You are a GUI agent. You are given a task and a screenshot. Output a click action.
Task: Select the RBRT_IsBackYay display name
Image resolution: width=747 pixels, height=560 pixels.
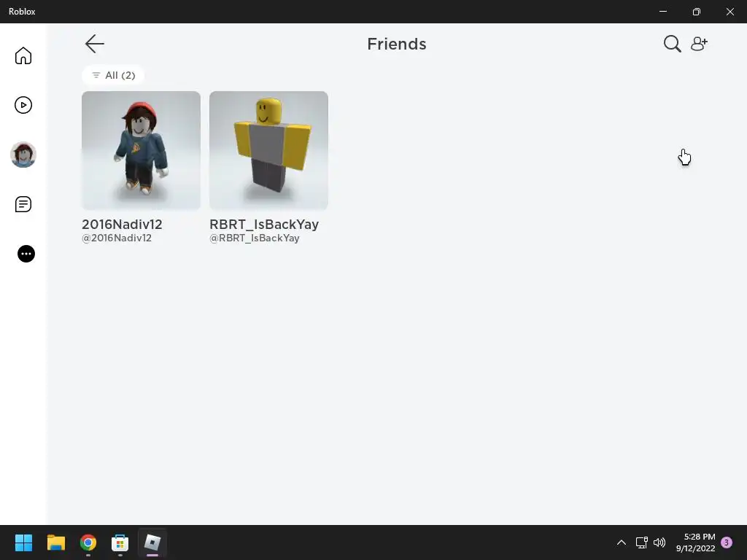point(264,225)
